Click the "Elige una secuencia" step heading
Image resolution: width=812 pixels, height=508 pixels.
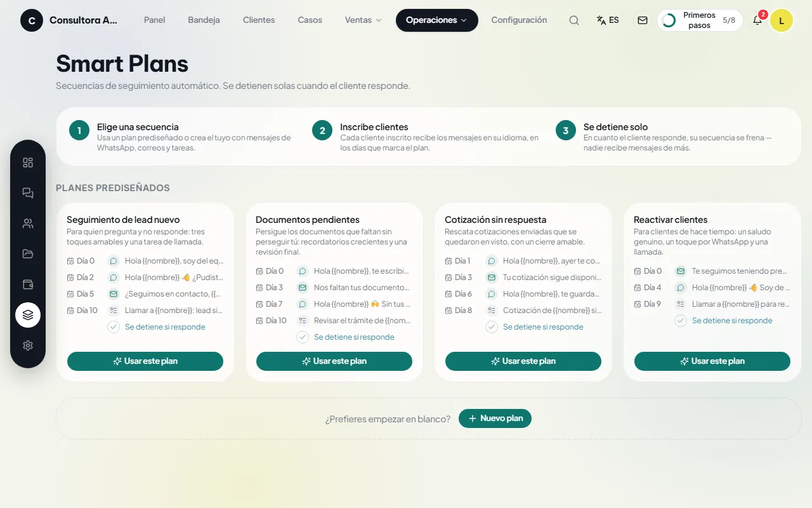click(138, 127)
